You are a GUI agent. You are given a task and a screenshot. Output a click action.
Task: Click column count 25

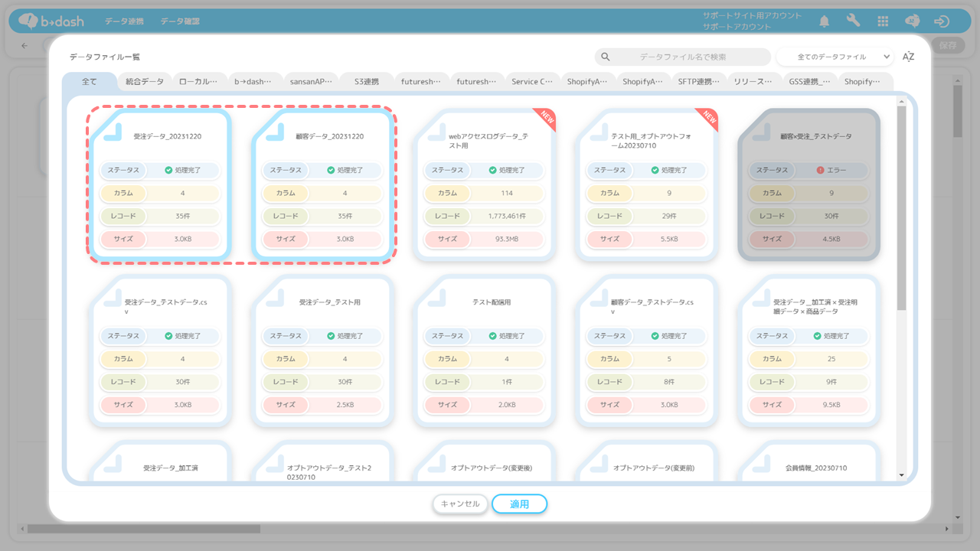831,359
